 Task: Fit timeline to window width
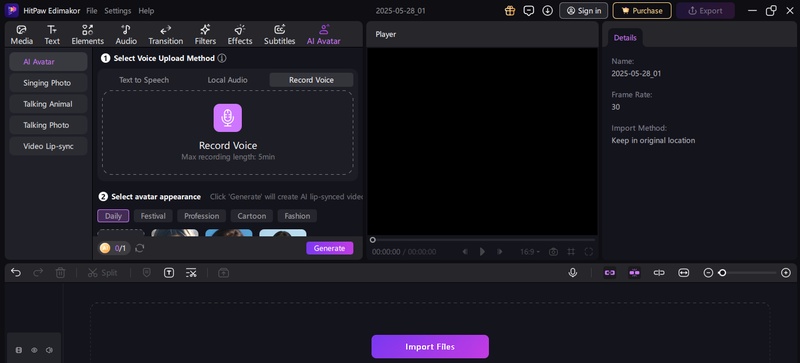[683, 273]
